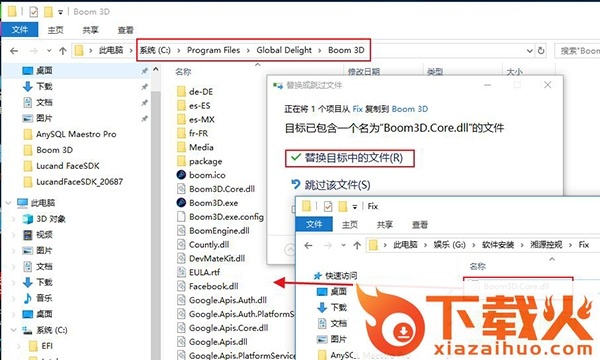Collapse the 系统 (C:) tree node
The width and height of the screenshot is (600, 360).
click(x=13, y=330)
